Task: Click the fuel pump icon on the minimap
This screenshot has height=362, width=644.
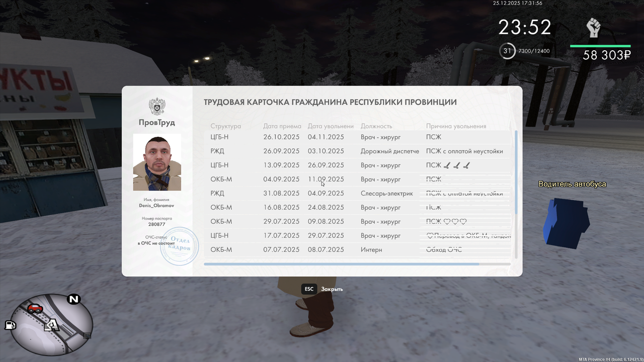Action: (x=10, y=325)
